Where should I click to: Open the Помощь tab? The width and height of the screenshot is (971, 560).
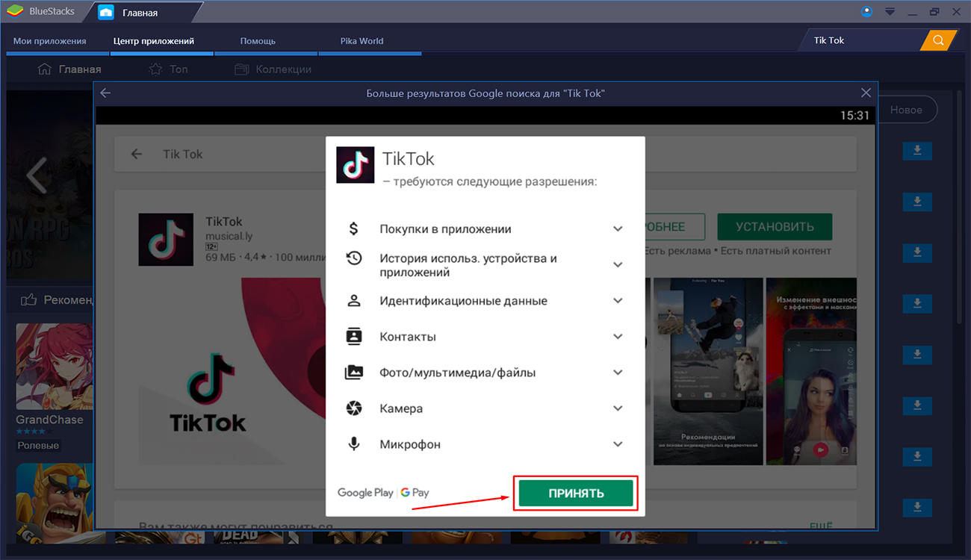click(x=258, y=41)
